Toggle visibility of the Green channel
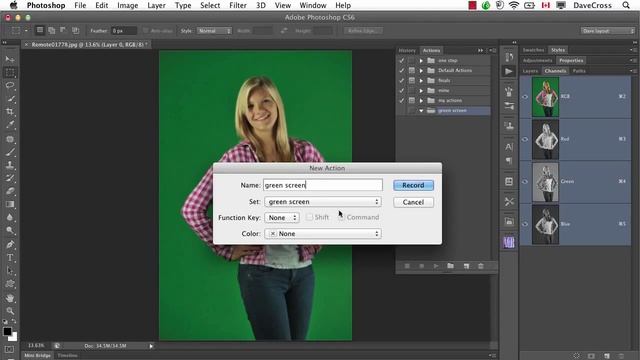Image resolution: width=640 pixels, height=360 pixels. point(525,182)
